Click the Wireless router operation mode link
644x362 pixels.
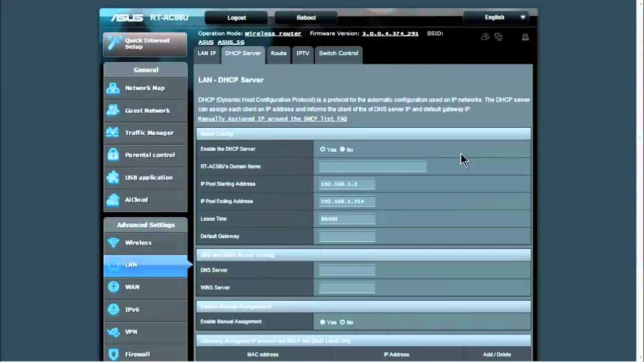tap(273, 34)
